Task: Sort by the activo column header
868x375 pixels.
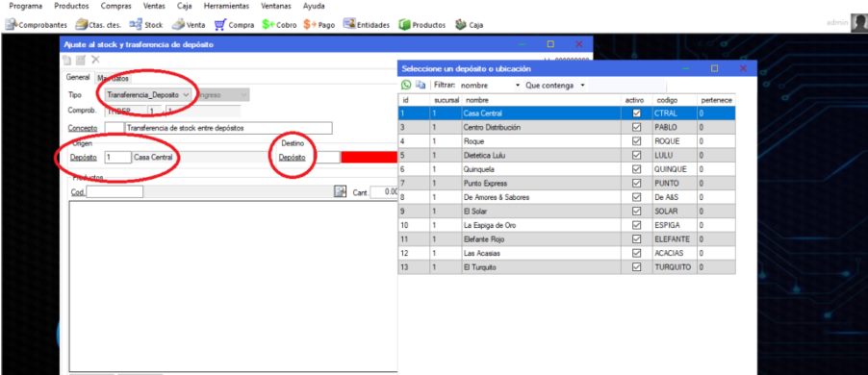Action: tap(637, 100)
